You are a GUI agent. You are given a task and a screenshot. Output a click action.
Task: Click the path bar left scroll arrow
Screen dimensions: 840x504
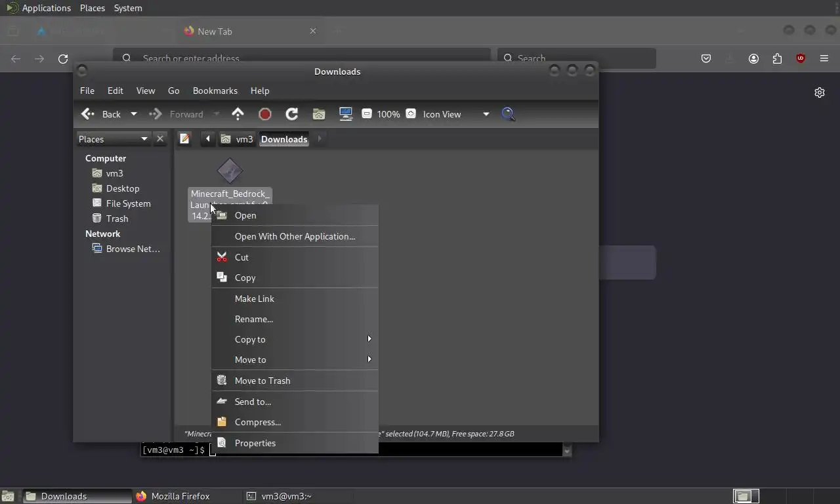(x=207, y=138)
